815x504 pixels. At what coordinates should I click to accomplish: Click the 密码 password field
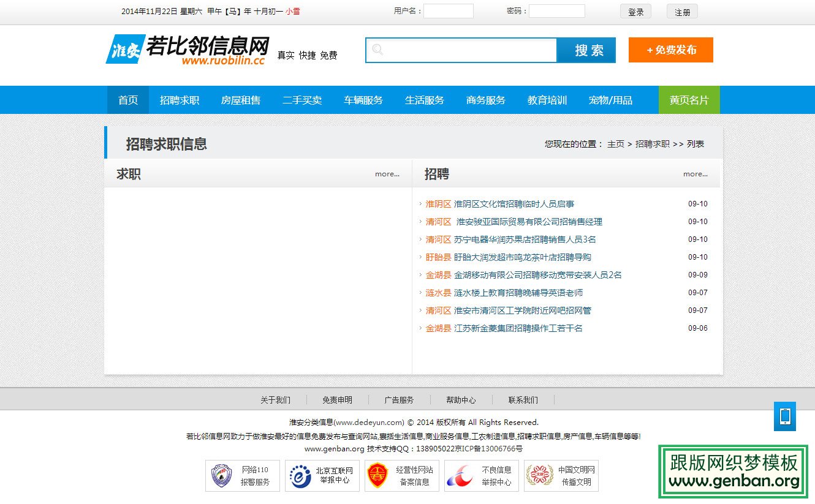pos(557,10)
